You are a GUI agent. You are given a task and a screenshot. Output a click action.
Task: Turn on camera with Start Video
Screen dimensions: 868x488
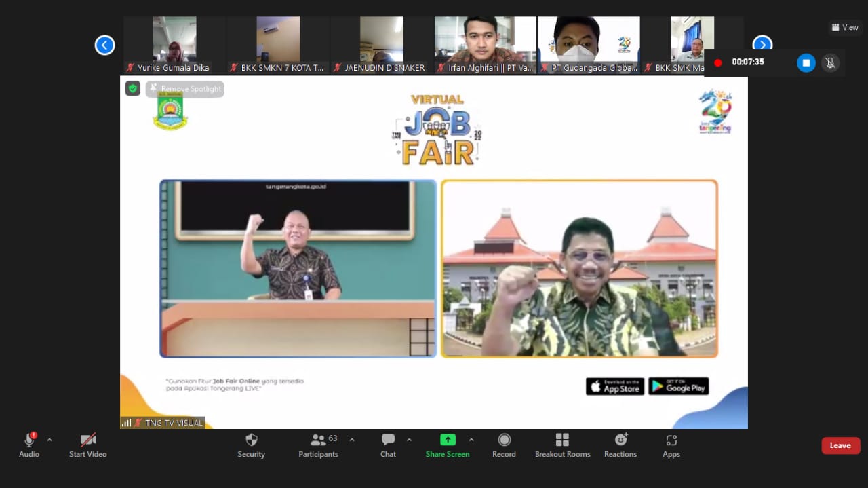(87, 445)
